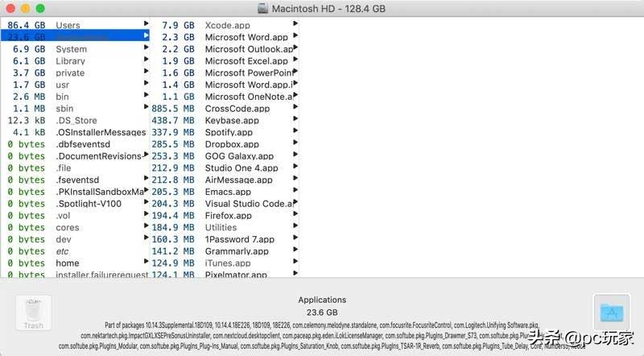This screenshot has height=356, width=644.
Task: Select Visual Studio Code row
Action: click(225, 204)
